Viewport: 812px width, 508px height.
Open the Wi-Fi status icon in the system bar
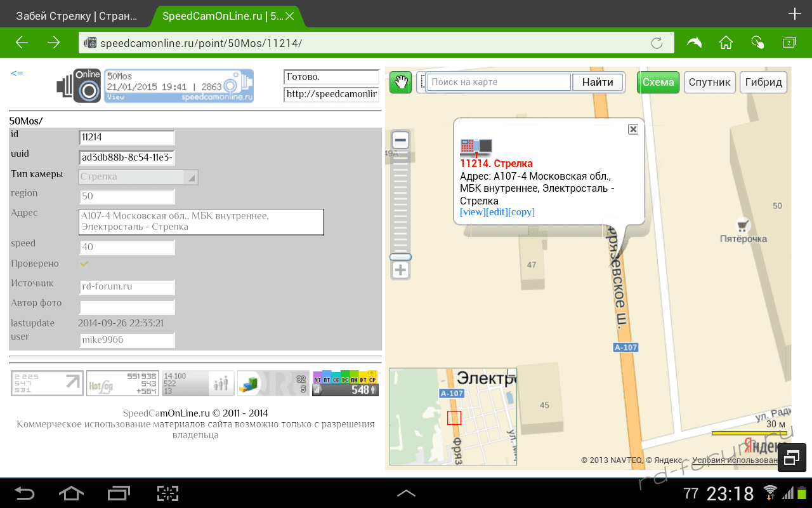coord(770,493)
